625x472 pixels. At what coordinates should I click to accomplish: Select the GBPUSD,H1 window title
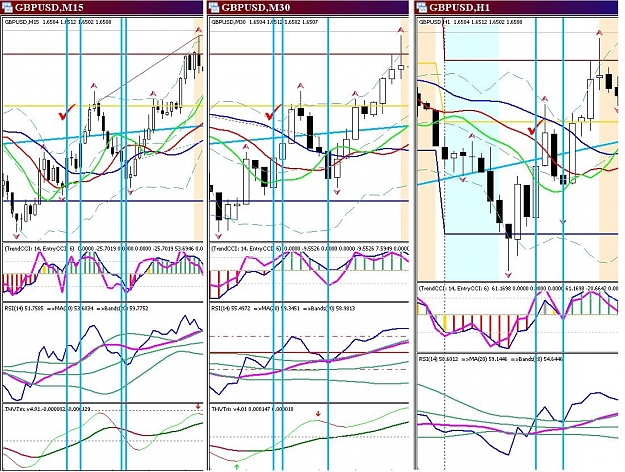[x=459, y=7]
